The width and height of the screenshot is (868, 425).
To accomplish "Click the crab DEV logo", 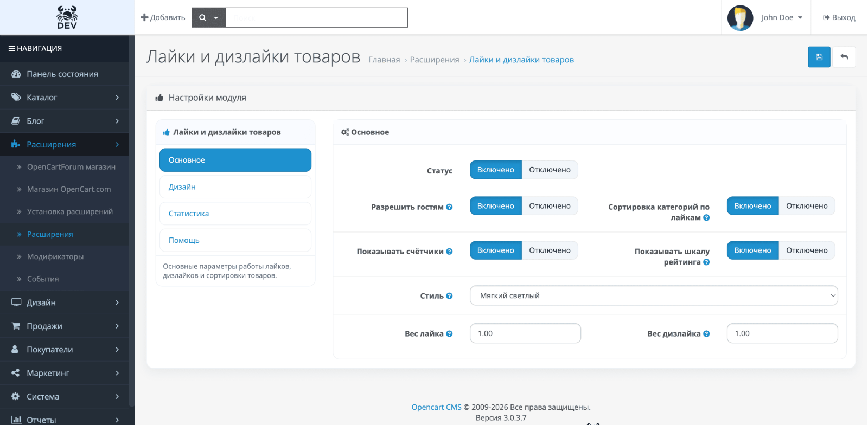I will (x=67, y=17).
